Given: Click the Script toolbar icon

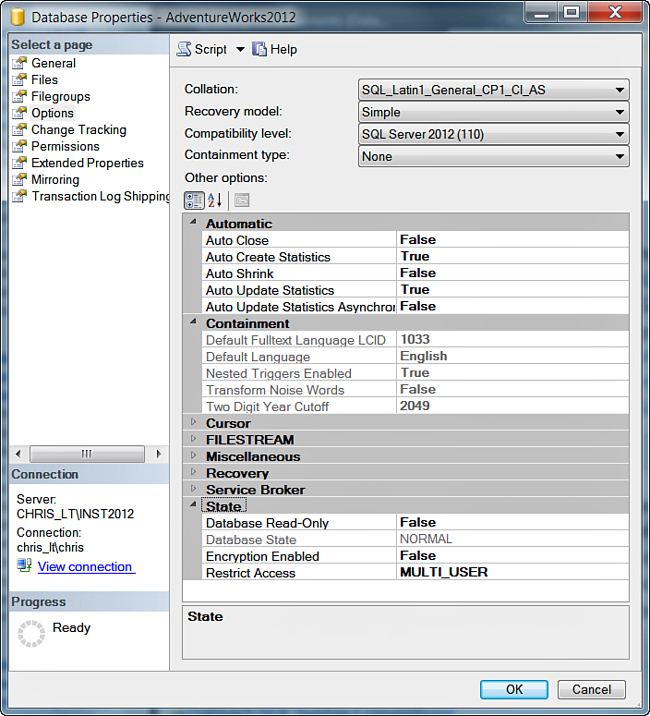Looking at the screenshot, I should [x=184, y=49].
